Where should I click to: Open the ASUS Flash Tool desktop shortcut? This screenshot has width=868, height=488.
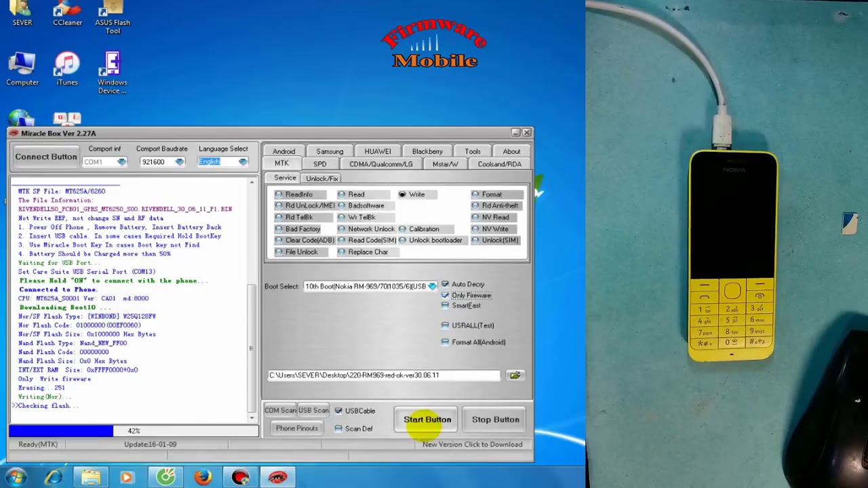pyautogui.click(x=113, y=18)
